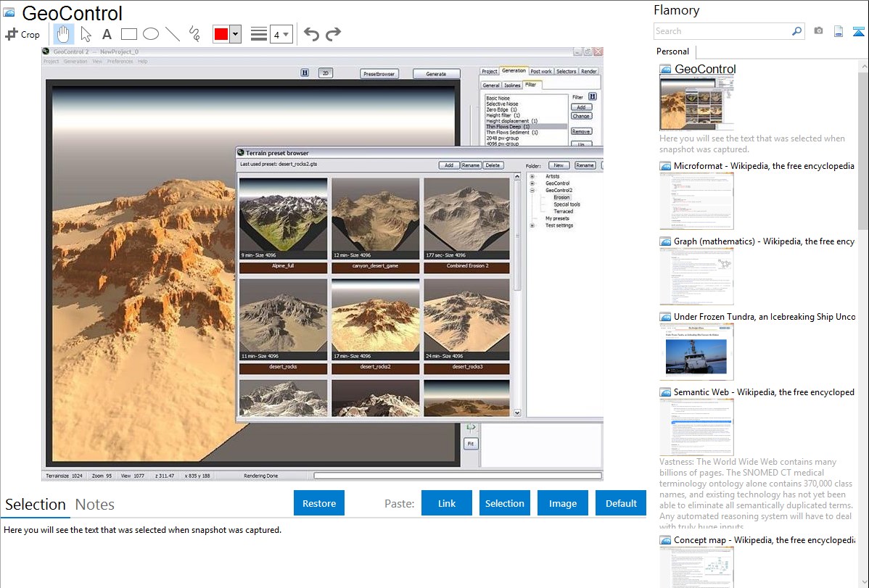
Task: Paste as Link
Action: [x=447, y=503]
